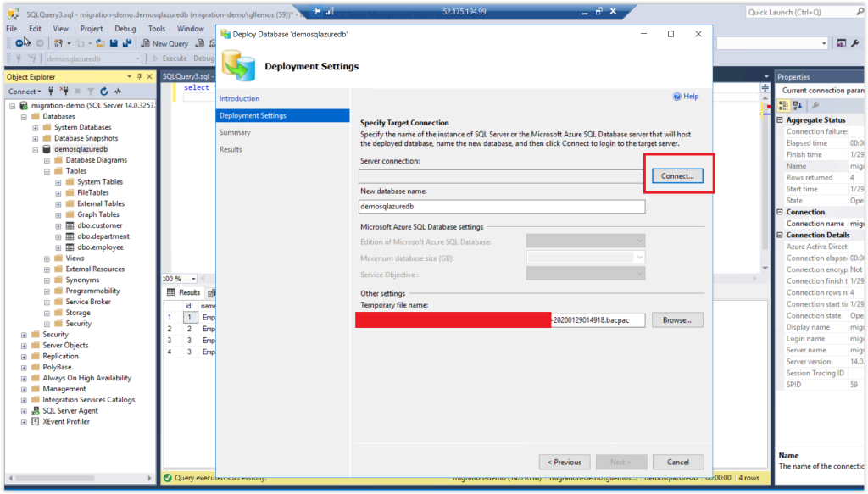The image size is (868, 494).
Task: Open Activity Monitor from Object Explorer toolbar
Action: 117,92
